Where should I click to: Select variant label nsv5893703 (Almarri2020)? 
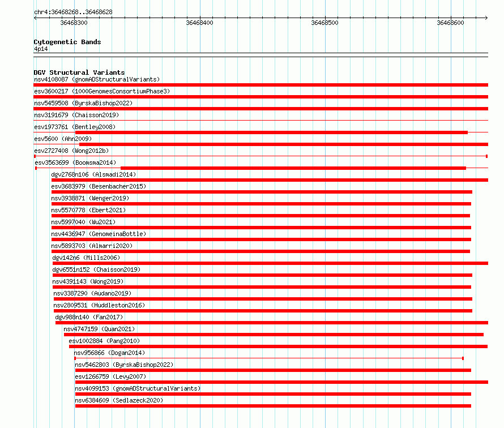[x=92, y=246]
